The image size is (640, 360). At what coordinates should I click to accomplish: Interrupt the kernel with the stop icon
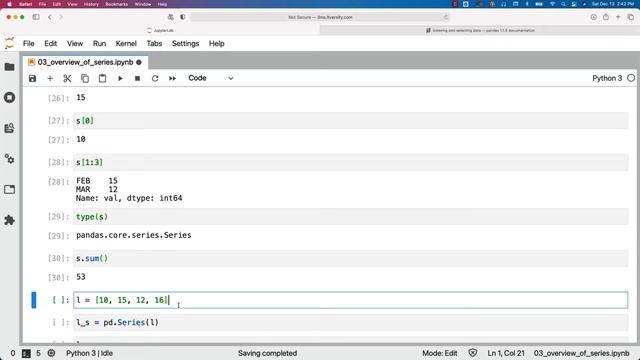tap(138, 78)
